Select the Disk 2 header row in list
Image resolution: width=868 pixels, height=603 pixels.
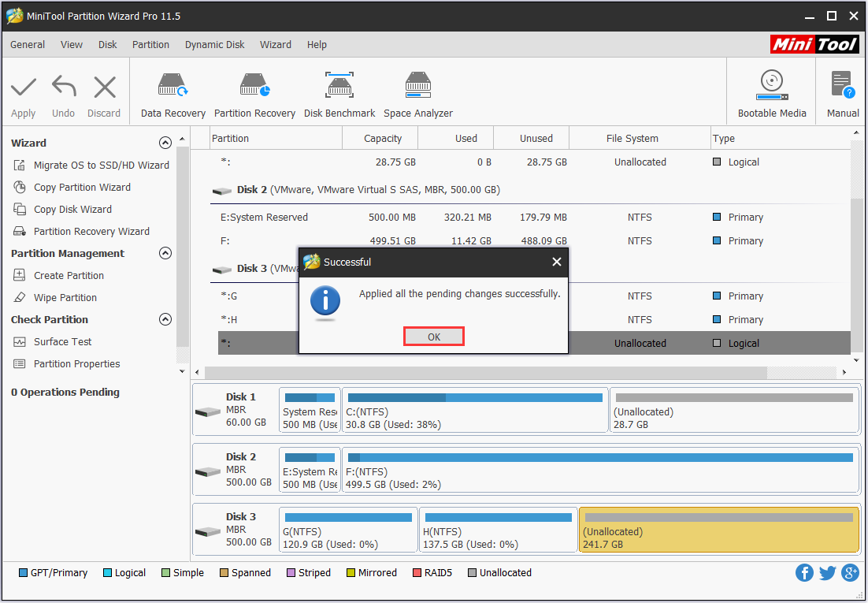[x=530, y=190]
